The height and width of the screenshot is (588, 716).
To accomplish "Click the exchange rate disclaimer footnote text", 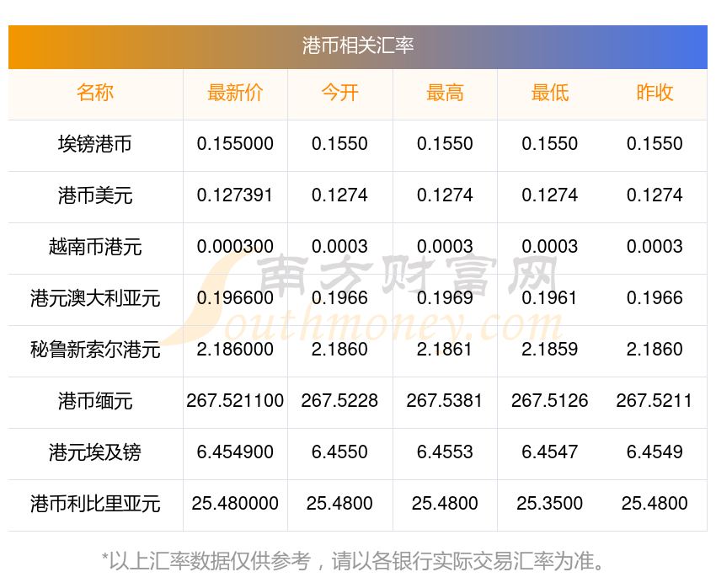I will (x=352, y=561).
